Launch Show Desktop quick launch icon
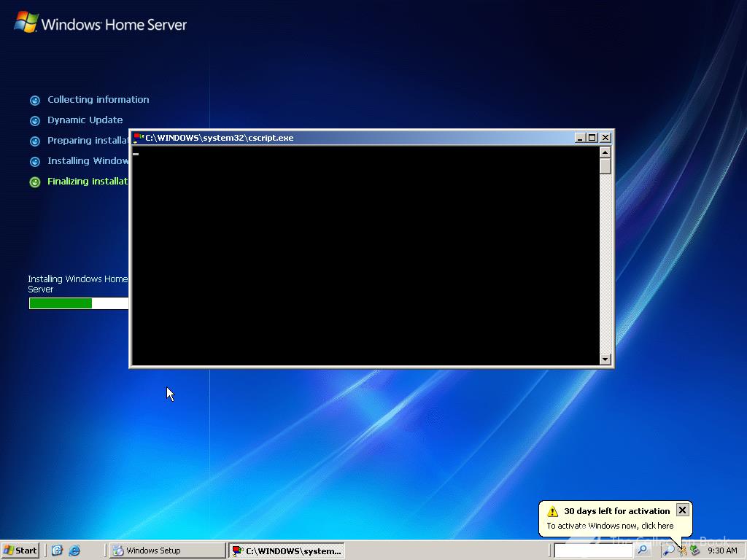The image size is (747, 560). pyautogui.click(x=57, y=551)
